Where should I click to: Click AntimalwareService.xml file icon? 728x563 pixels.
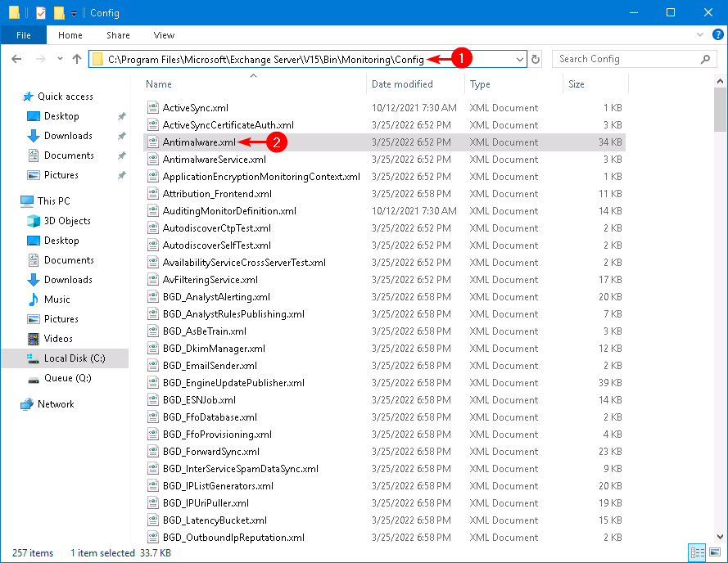point(153,160)
